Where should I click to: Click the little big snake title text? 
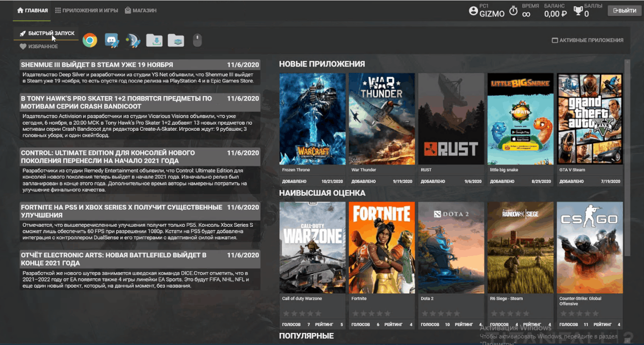click(x=504, y=170)
